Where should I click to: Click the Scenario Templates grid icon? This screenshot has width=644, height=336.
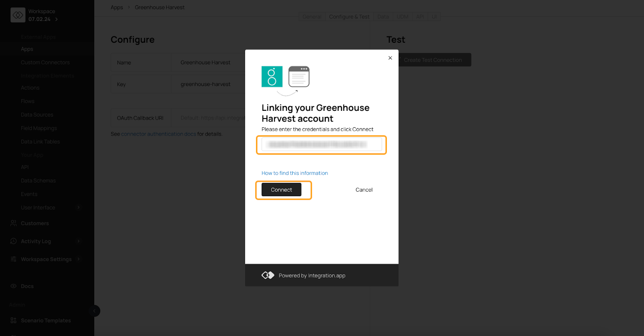[14, 321]
